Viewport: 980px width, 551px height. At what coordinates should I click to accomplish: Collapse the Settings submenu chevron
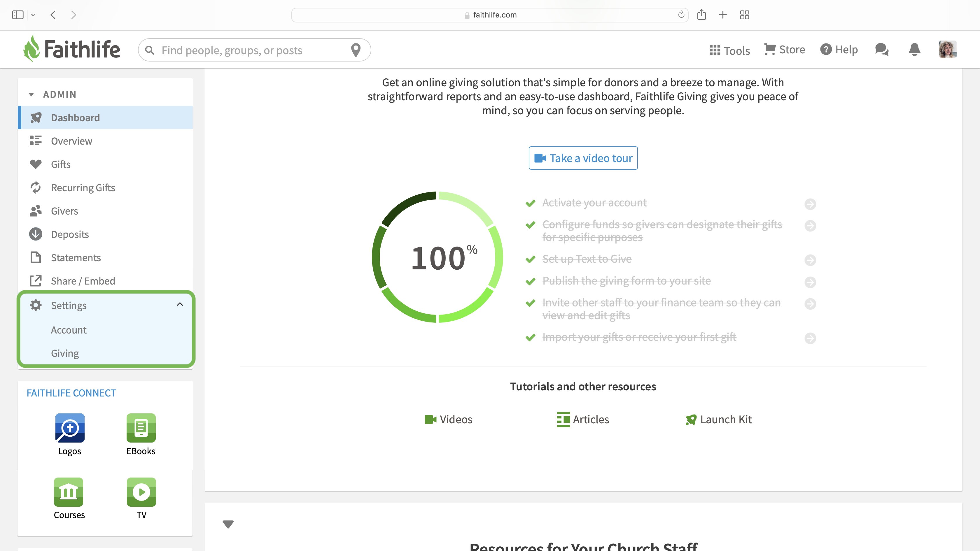coord(180,304)
